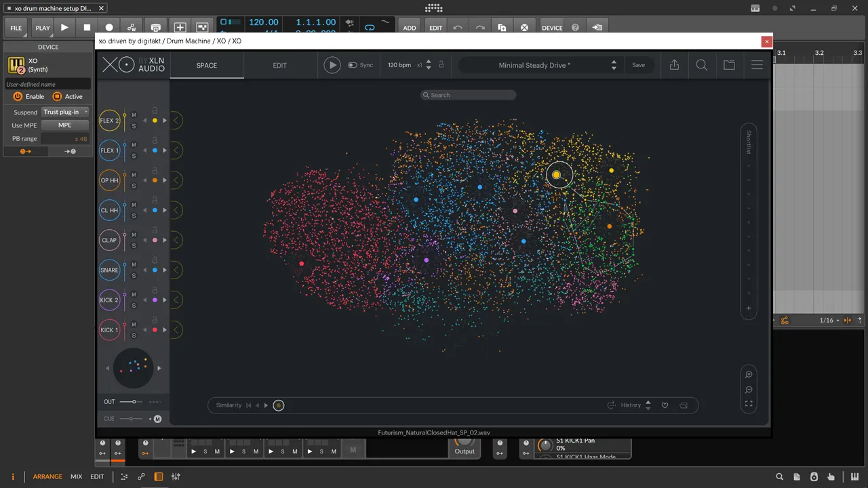868x488 pixels.
Task: Click the duplicate icon in toolbar
Action: (502, 28)
